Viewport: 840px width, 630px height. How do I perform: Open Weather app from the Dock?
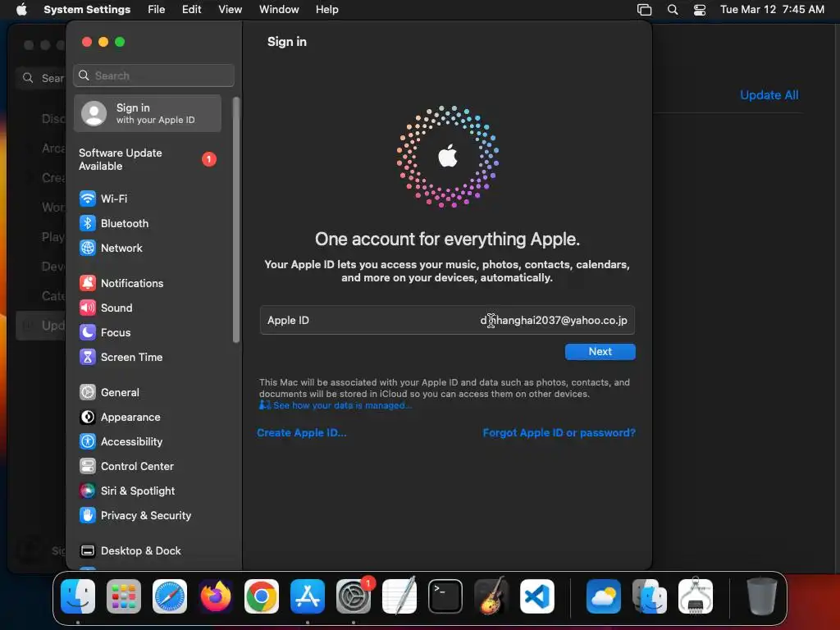click(604, 596)
